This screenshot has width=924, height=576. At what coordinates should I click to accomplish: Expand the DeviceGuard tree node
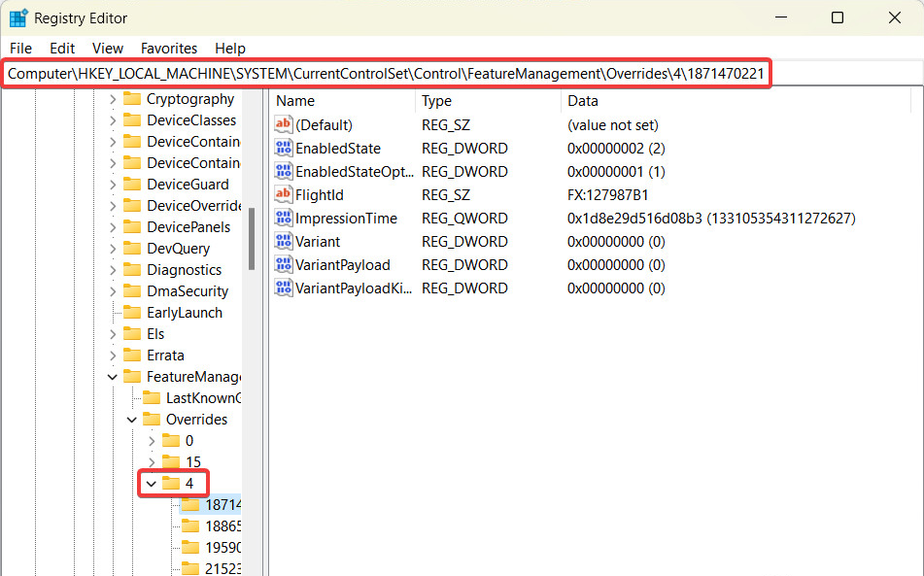pos(113,185)
